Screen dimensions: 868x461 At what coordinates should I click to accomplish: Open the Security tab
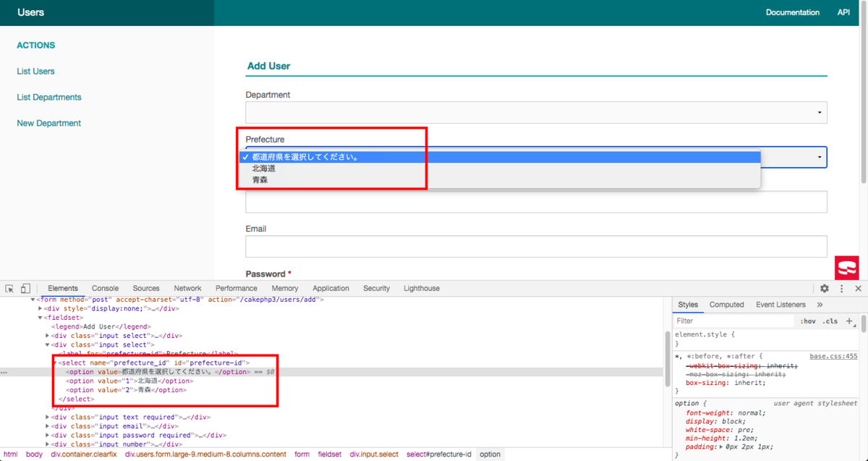376,288
